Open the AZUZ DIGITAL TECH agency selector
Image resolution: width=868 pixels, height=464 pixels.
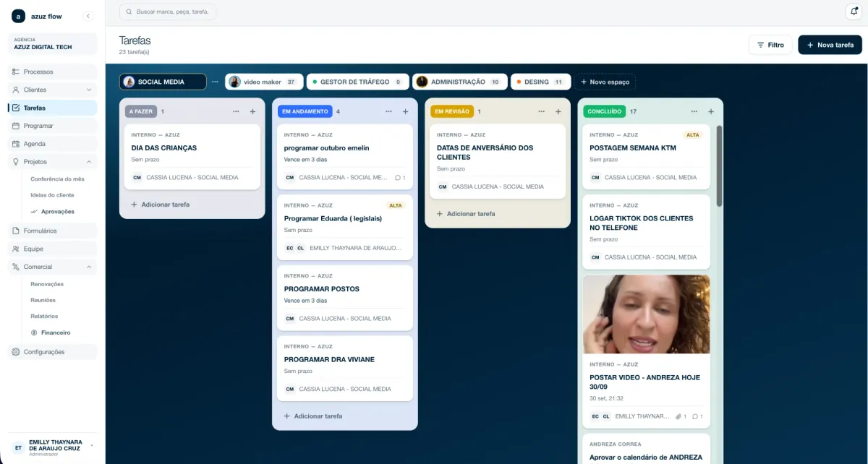pos(53,43)
